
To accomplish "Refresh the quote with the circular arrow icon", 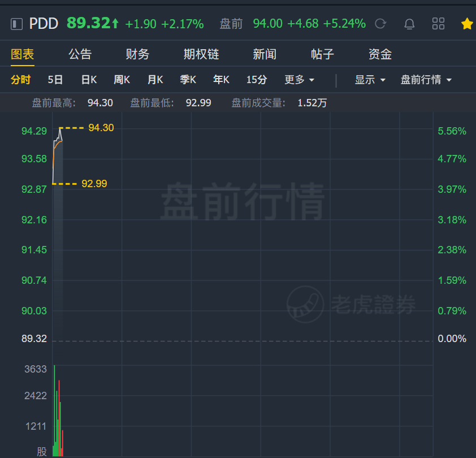I will tap(380, 24).
